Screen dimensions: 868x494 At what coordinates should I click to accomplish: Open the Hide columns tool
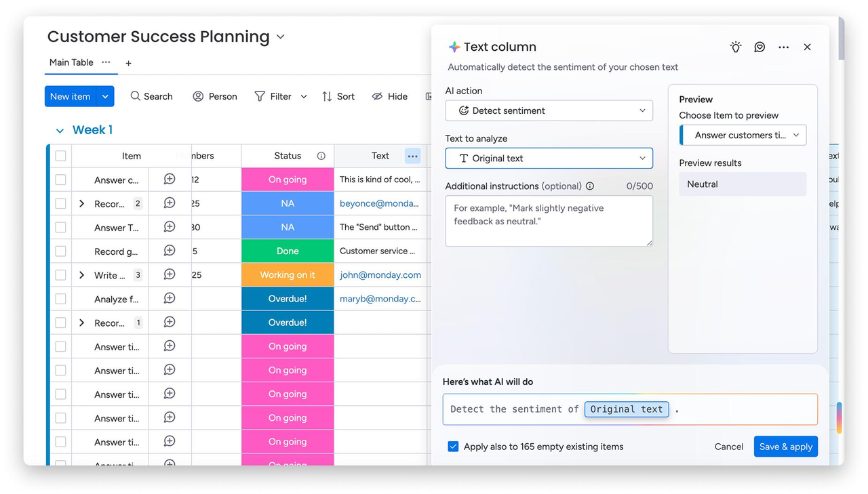click(390, 96)
